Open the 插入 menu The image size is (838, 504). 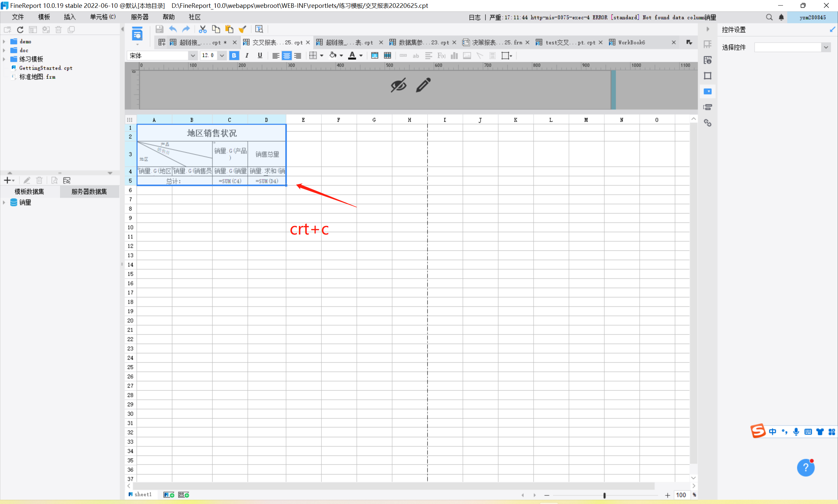coord(70,17)
